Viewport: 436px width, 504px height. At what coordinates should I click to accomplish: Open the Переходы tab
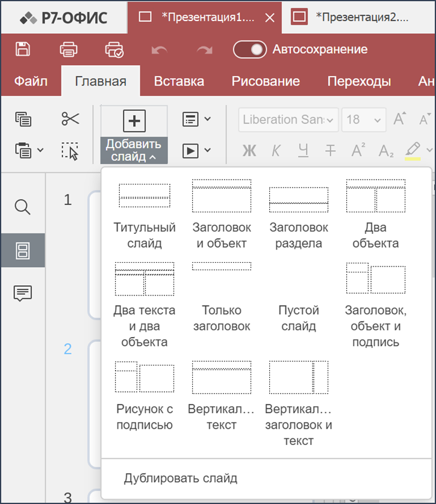pyautogui.click(x=359, y=81)
